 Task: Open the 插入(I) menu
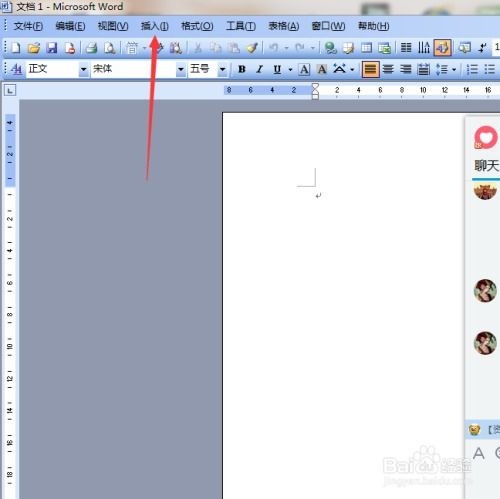click(x=155, y=26)
